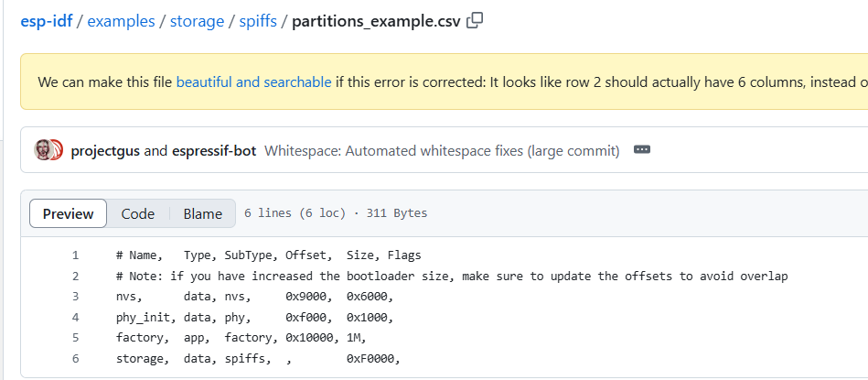Copy the file path using the copy icon

[475, 21]
